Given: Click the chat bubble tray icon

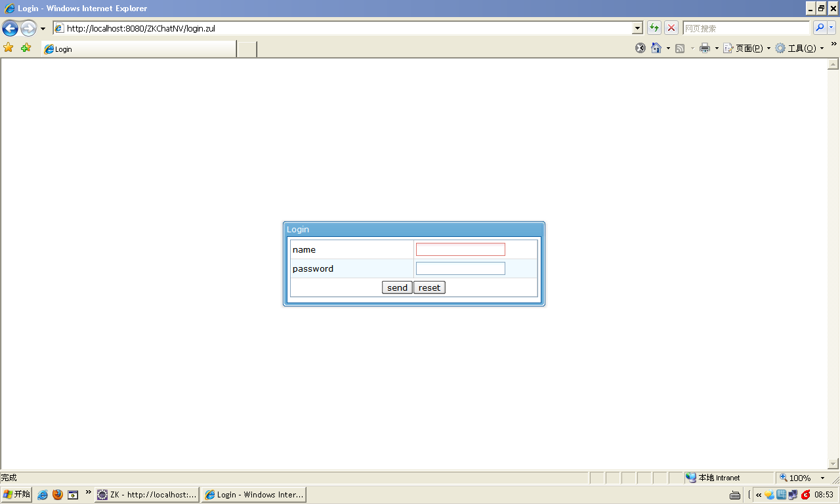Looking at the screenshot, I should [x=769, y=495].
